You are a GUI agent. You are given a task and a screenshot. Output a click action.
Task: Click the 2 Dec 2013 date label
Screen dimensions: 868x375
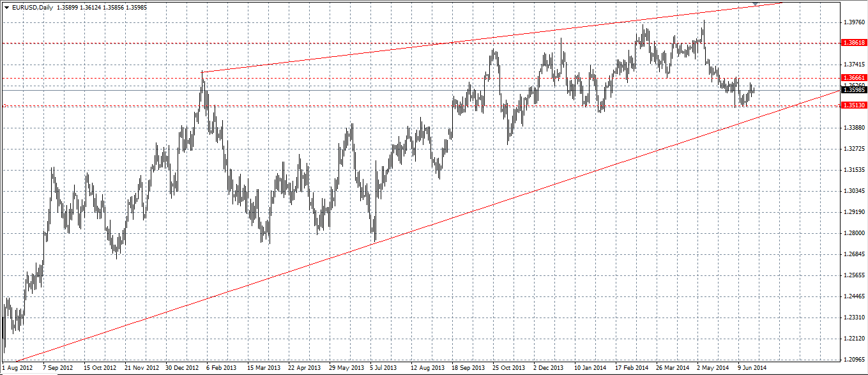[549, 369]
